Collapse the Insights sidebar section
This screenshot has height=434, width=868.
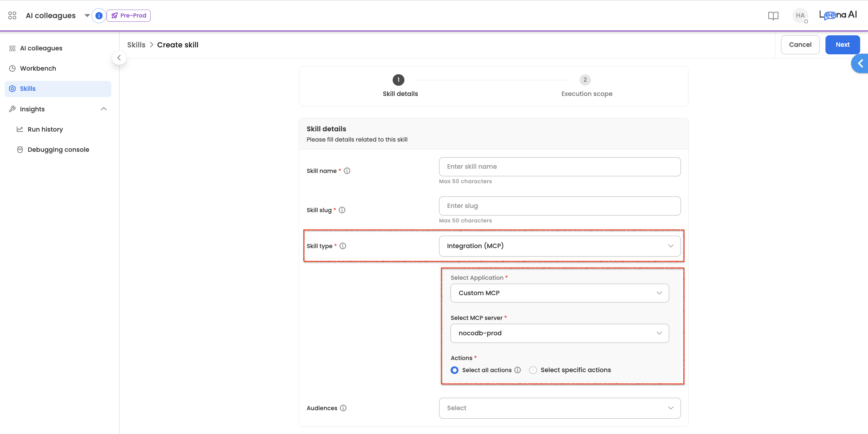(104, 109)
